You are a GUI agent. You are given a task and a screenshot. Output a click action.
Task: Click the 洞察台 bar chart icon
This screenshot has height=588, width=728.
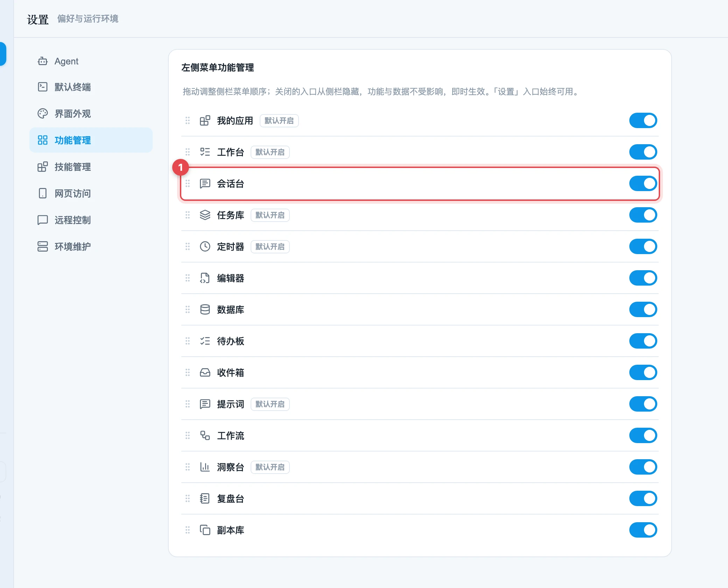click(x=205, y=467)
